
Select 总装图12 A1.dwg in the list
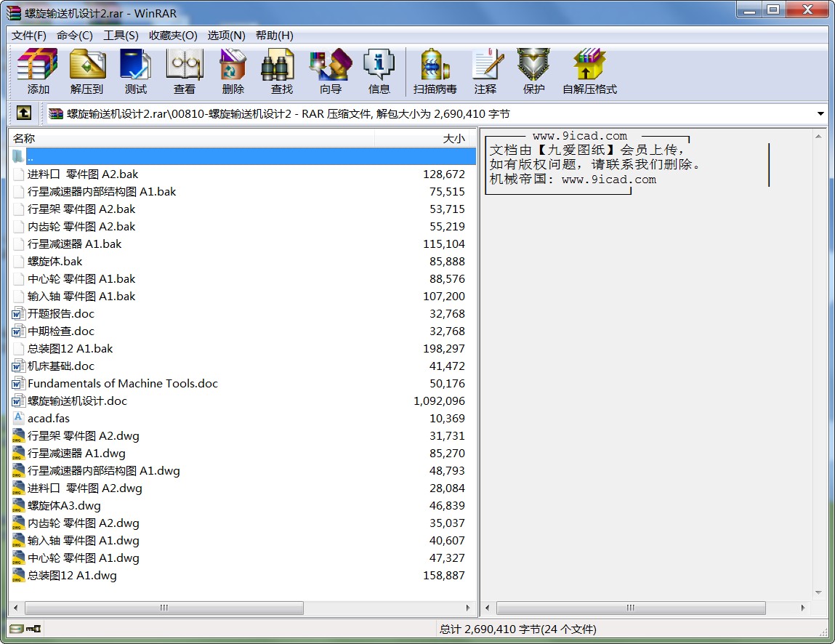point(72,576)
